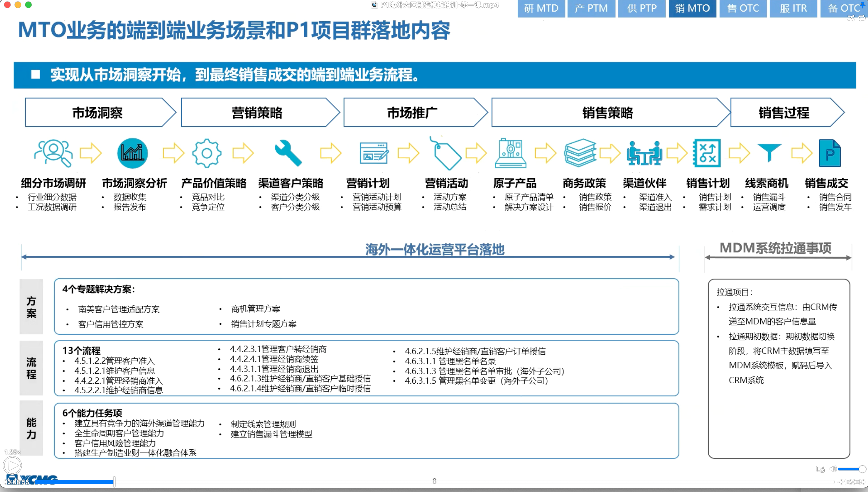Click the 00:08:55 elapsed time label
This screenshot has width=868, height=492.
[x=16, y=482]
